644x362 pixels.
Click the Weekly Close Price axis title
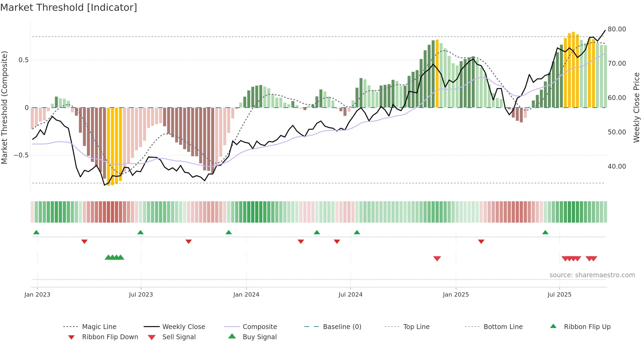[636, 107]
